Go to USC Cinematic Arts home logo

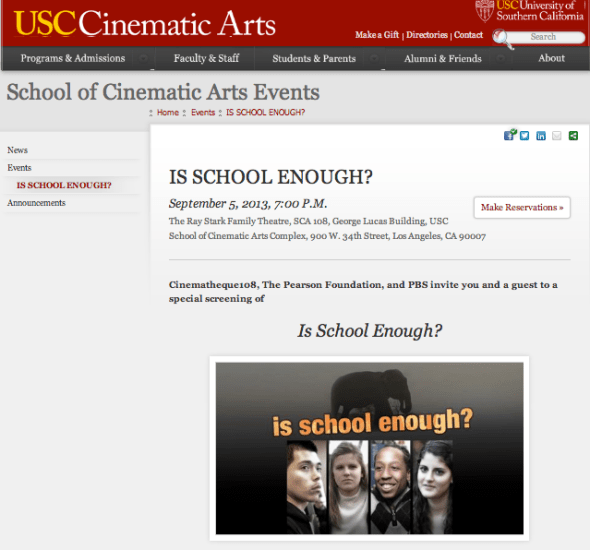[144, 24]
